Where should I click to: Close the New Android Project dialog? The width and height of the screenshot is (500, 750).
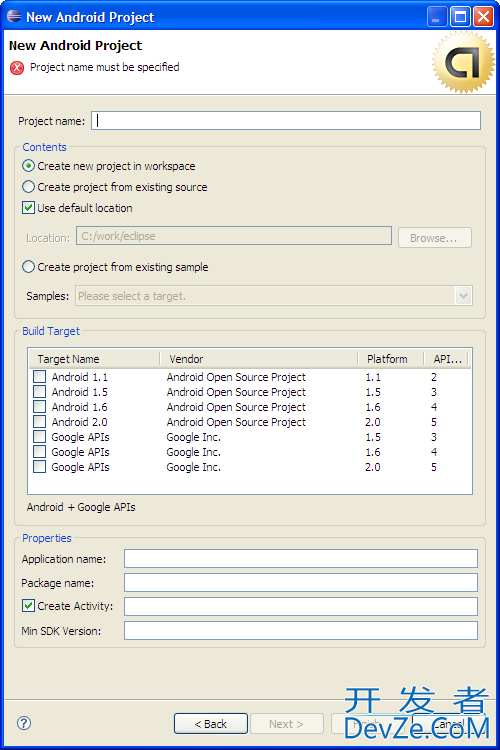point(483,17)
